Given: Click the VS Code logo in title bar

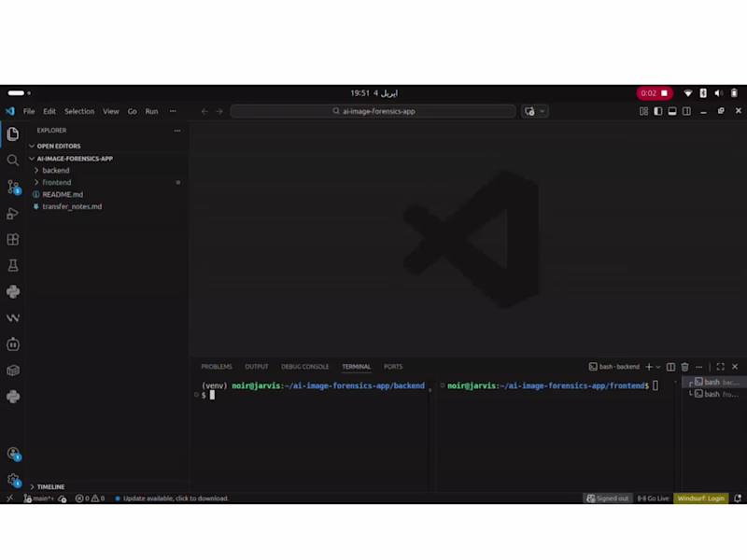Looking at the screenshot, I should coord(10,111).
